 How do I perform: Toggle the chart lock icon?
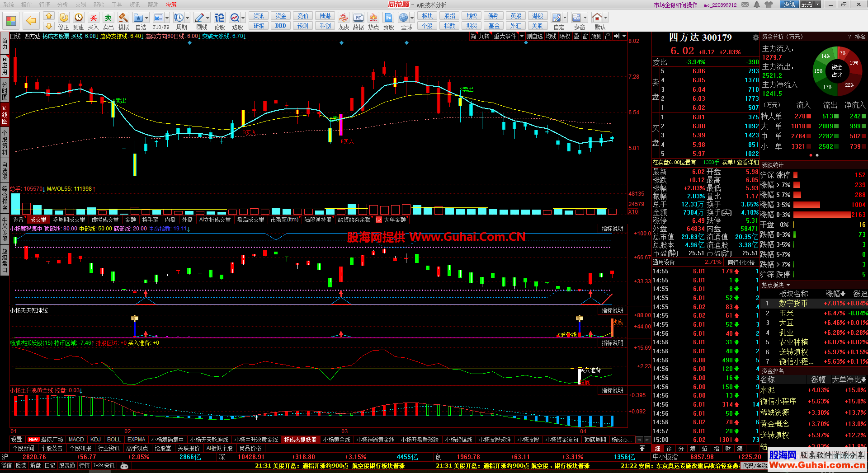[x=608, y=36]
